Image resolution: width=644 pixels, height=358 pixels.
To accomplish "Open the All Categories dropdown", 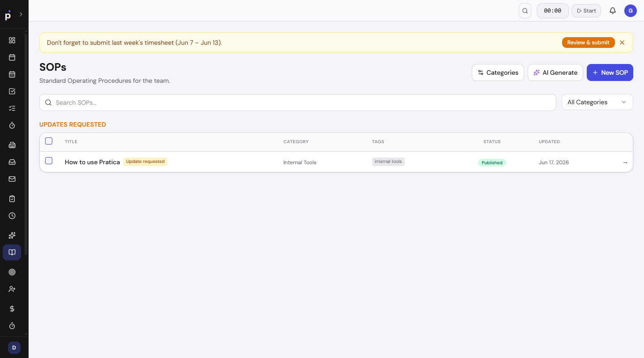I will pos(597,102).
